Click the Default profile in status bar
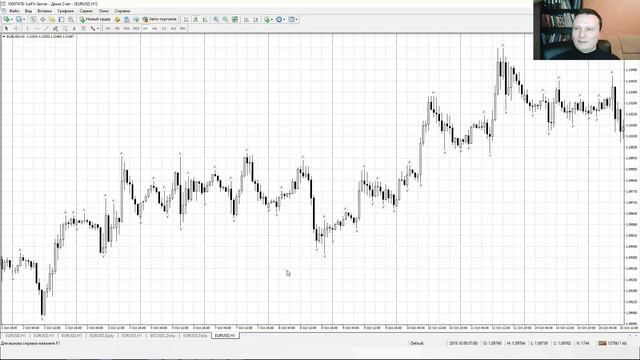 pos(417,343)
